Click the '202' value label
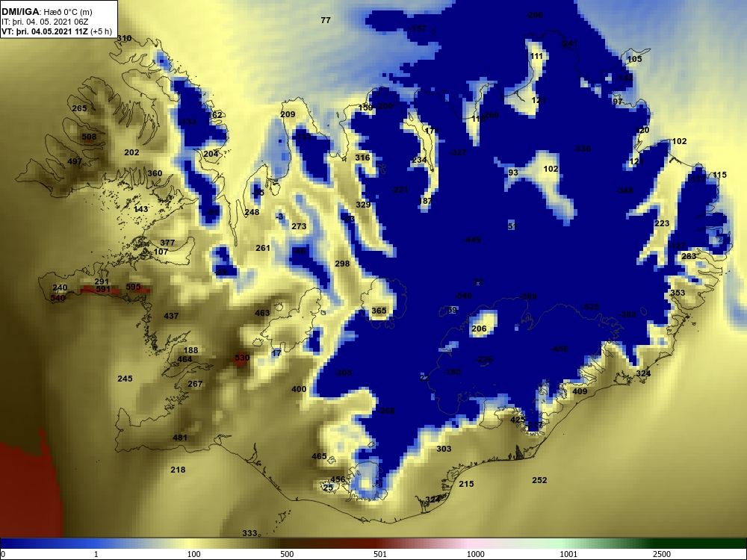The width and height of the screenshot is (747, 560). tap(131, 152)
